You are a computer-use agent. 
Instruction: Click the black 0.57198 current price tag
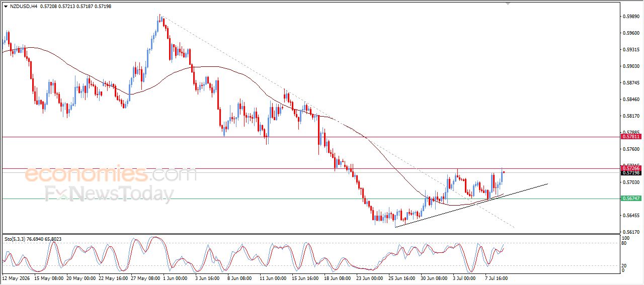click(x=631, y=173)
